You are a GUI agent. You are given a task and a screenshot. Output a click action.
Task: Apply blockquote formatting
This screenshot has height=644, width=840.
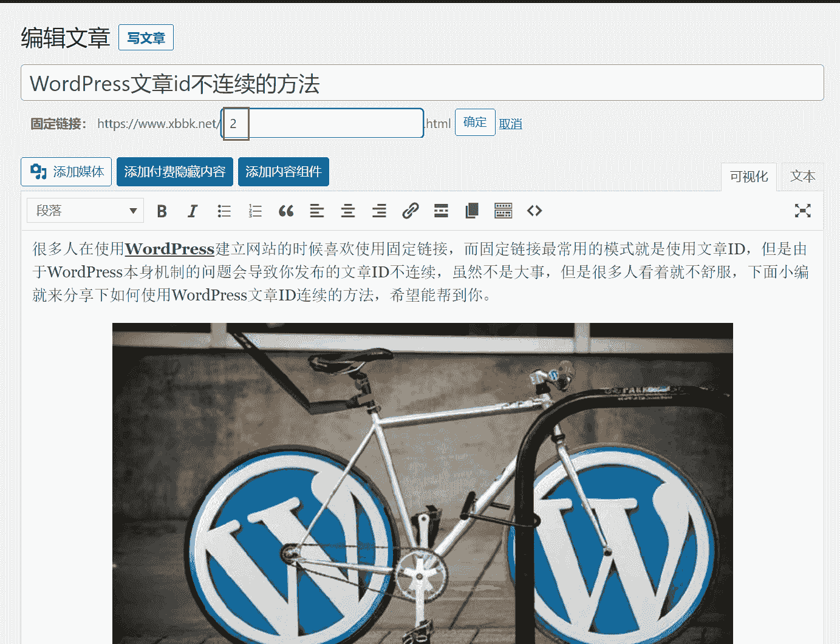point(286,211)
